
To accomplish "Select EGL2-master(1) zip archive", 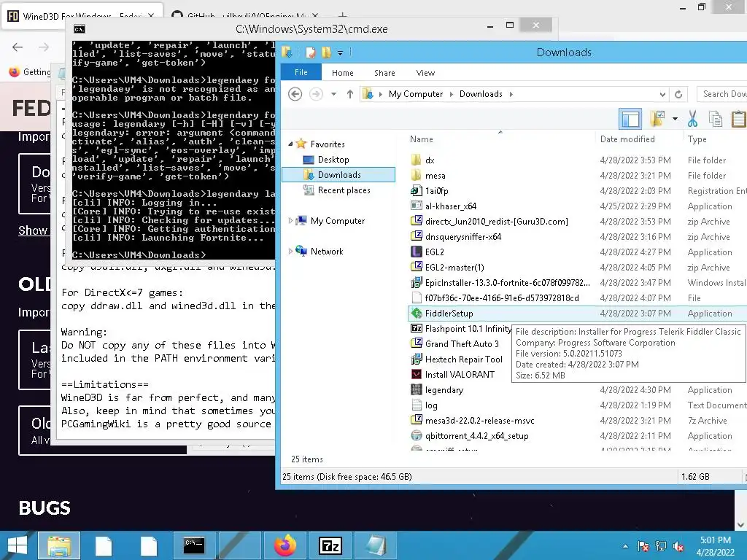I will coord(454,267).
